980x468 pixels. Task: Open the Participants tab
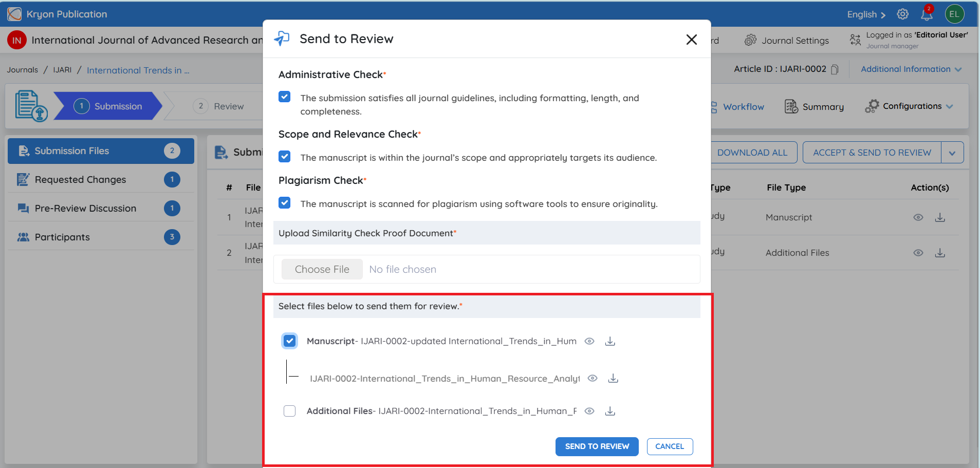click(x=101, y=237)
